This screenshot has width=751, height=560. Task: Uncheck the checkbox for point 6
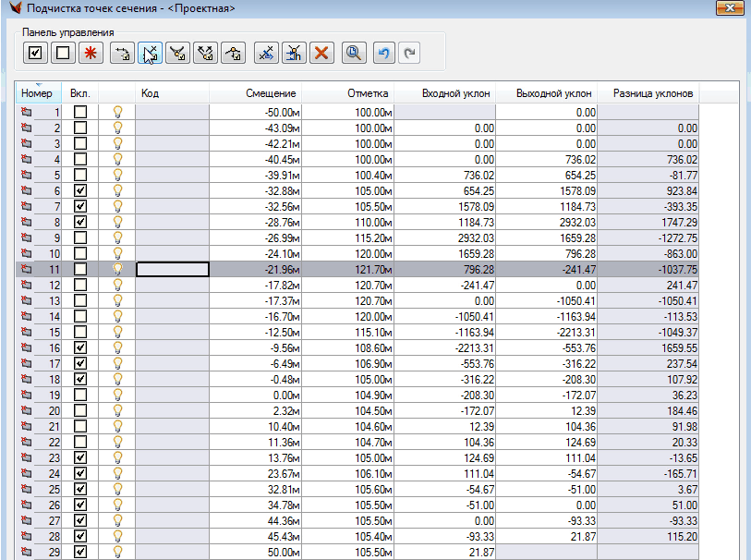[80, 190]
